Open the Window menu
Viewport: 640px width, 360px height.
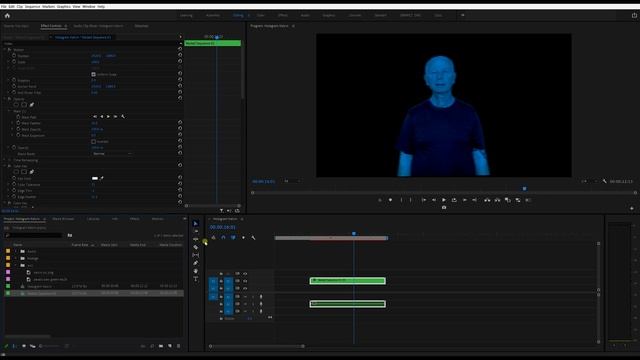pyautogui.click(x=89, y=7)
